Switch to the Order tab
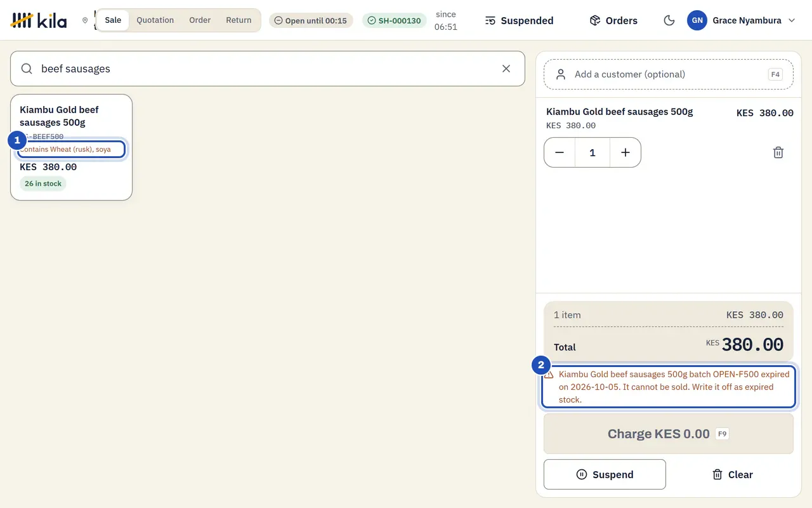The width and height of the screenshot is (812, 508). pyautogui.click(x=200, y=20)
